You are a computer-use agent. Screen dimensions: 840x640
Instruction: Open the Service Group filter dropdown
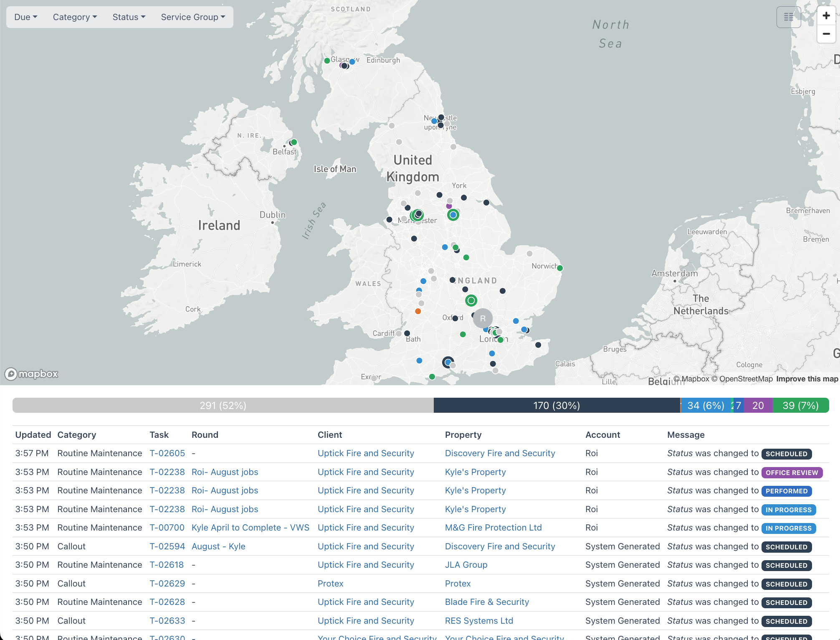pos(193,17)
